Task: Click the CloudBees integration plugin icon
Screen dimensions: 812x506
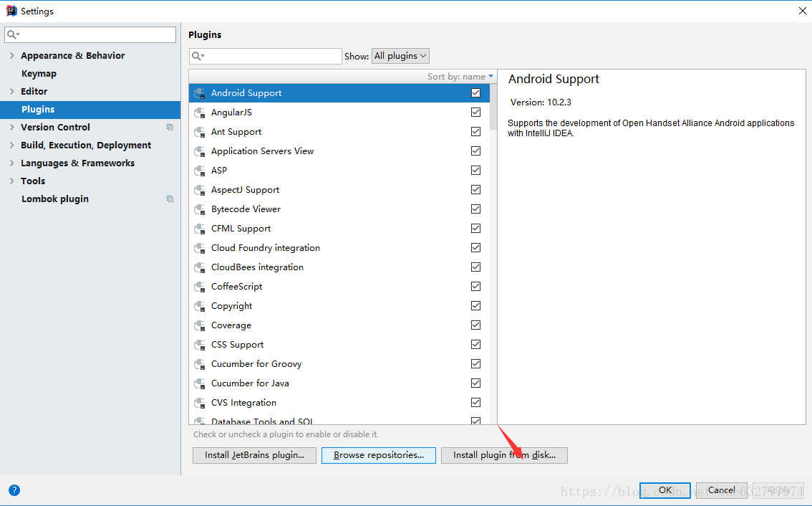Action: coord(199,267)
